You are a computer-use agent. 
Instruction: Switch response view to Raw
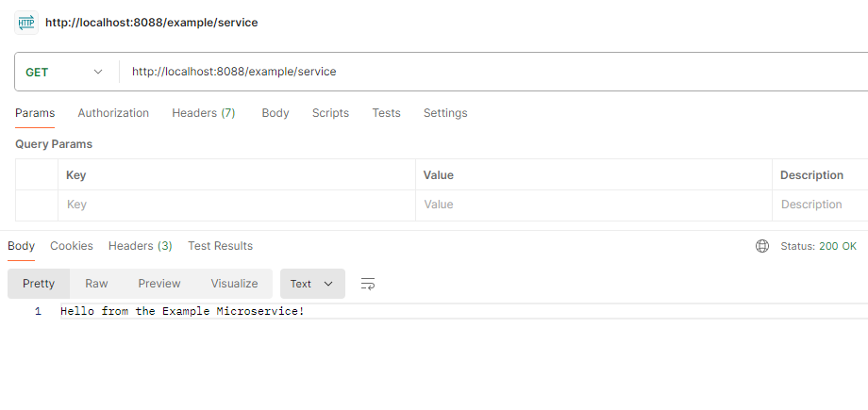point(96,284)
